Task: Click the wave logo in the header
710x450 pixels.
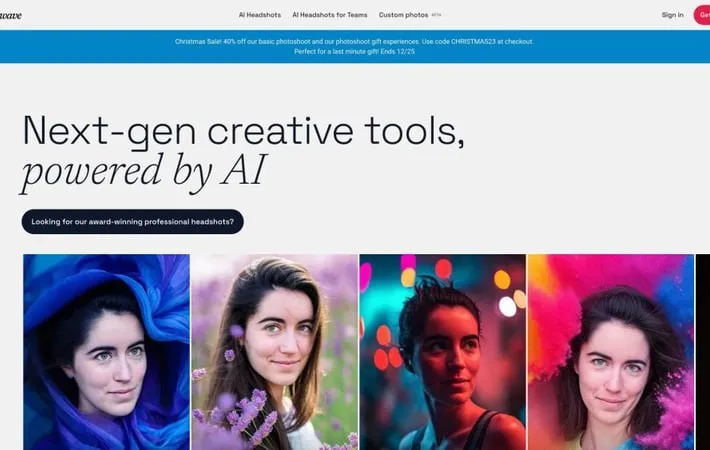Action: pyautogui.click(x=10, y=15)
